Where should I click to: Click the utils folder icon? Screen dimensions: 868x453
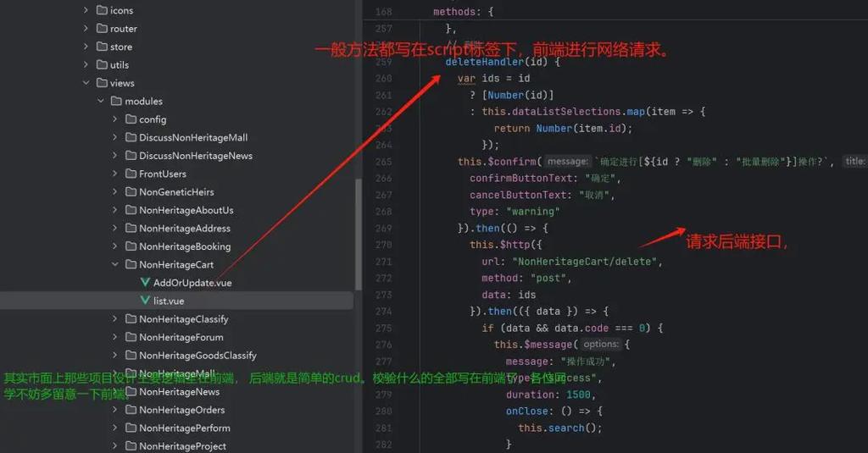(x=102, y=64)
